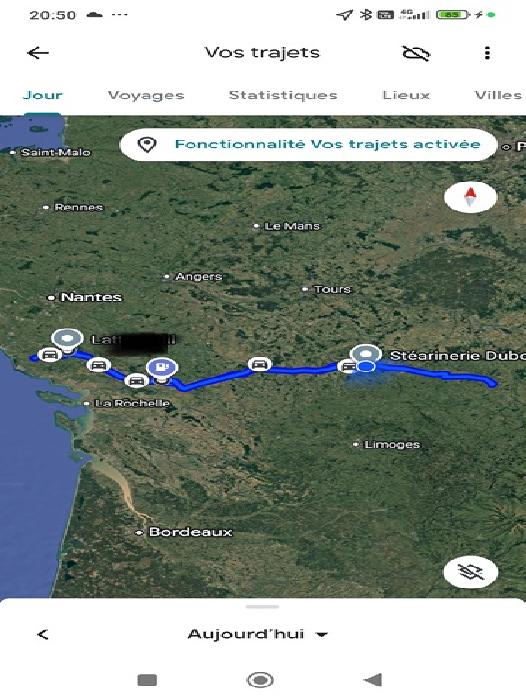526x700 pixels.
Task: Tap the crossed-out cloud backup icon
Action: (x=416, y=54)
